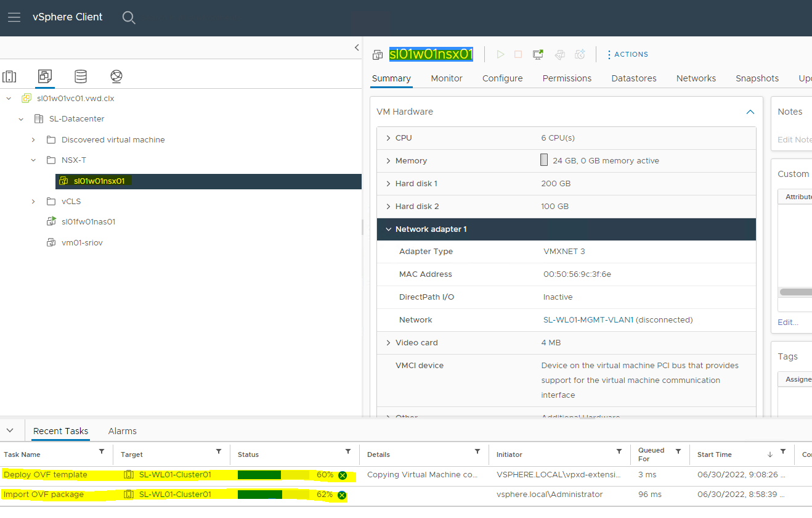
Task: Open SL-WL01-Cluster01 target of Deploy OVF task
Action: coord(175,475)
